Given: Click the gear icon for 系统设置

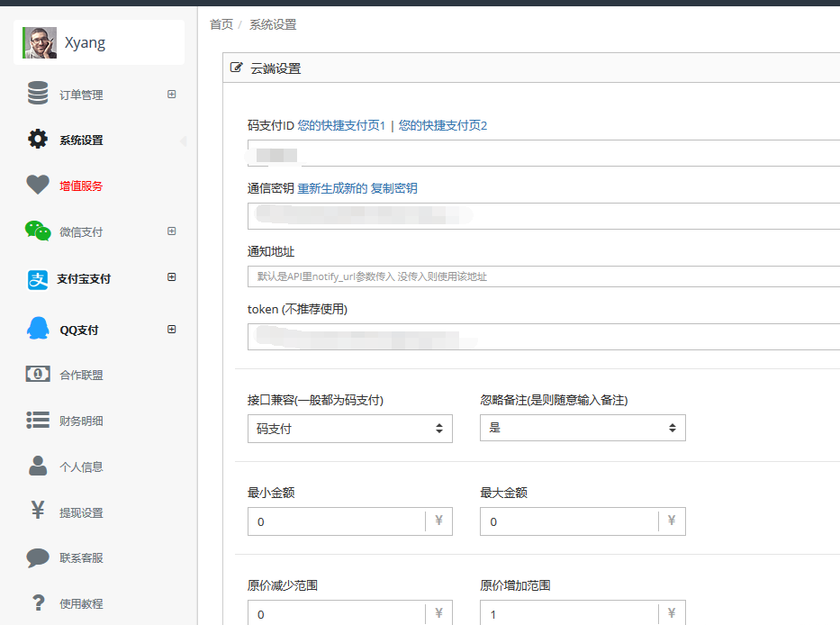Looking at the screenshot, I should 38,140.
